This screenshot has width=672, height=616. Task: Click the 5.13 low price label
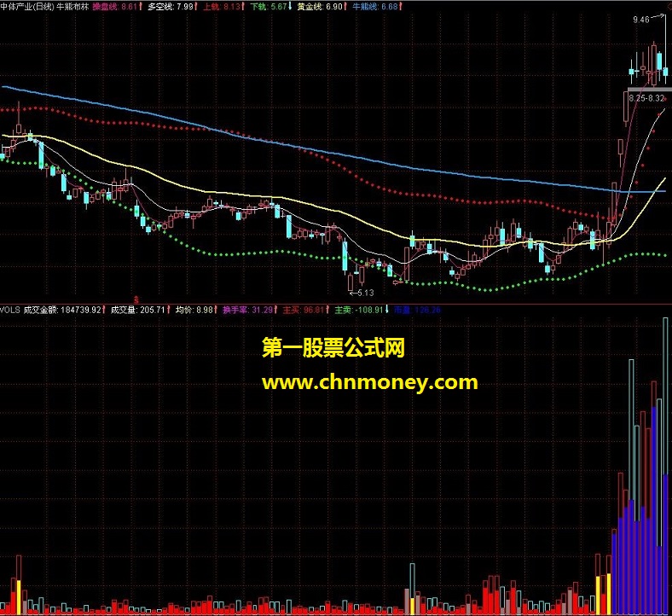coord(366,293)
